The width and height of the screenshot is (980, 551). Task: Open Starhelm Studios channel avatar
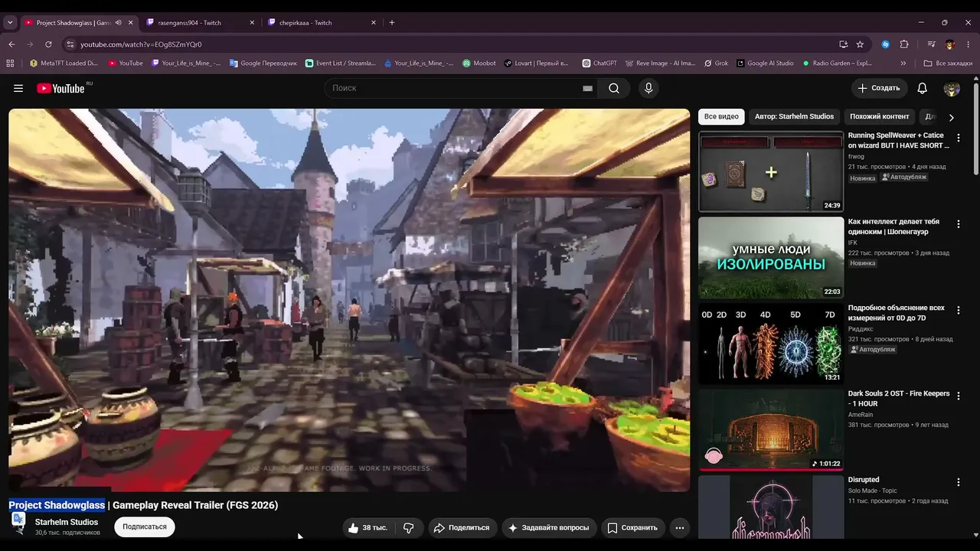(19, 523)
